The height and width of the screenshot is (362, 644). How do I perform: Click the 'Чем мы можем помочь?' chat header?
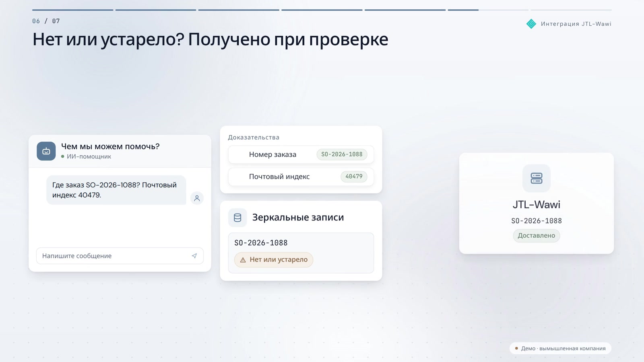pos(110,146)
